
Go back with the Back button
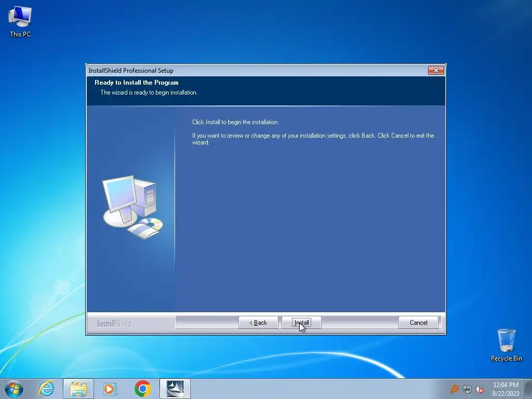coord(258,322)
